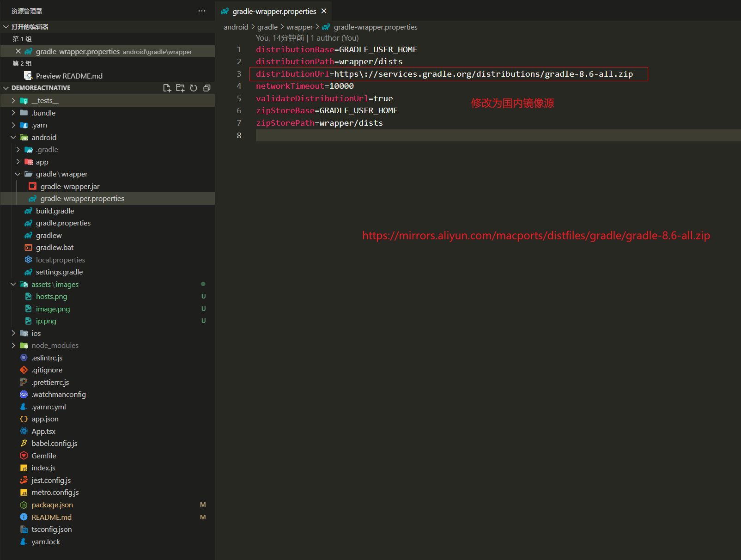Screen dimensions: 741x560
Task: Click gradle-wrapper.properties breadcrumb item
Action: click(x=375, y=27)
